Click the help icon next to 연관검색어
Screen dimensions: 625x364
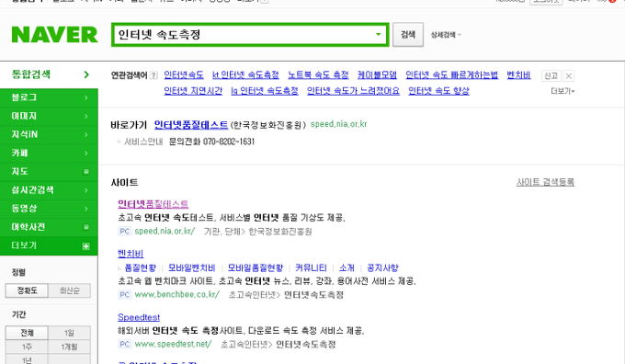pyautogui.click(x=153, y=75)
